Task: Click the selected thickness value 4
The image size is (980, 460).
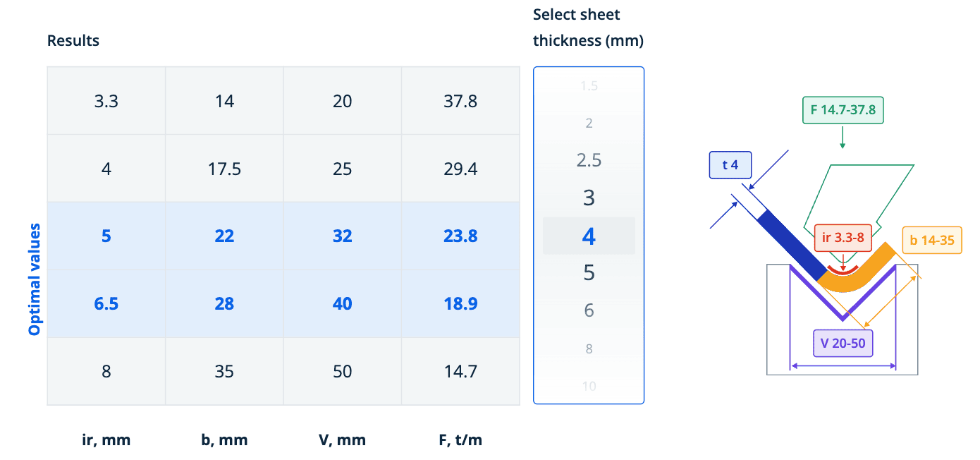Action: (x=589, y=236)
